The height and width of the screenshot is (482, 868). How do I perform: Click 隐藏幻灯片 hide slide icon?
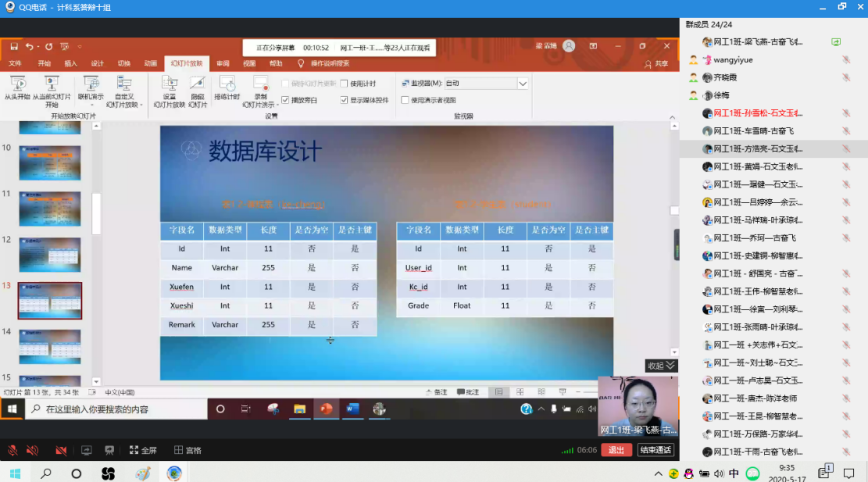coord(198,86)
